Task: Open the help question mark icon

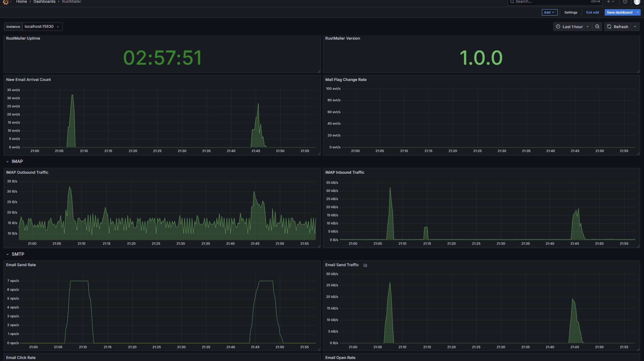Action: tap(625, 2)
